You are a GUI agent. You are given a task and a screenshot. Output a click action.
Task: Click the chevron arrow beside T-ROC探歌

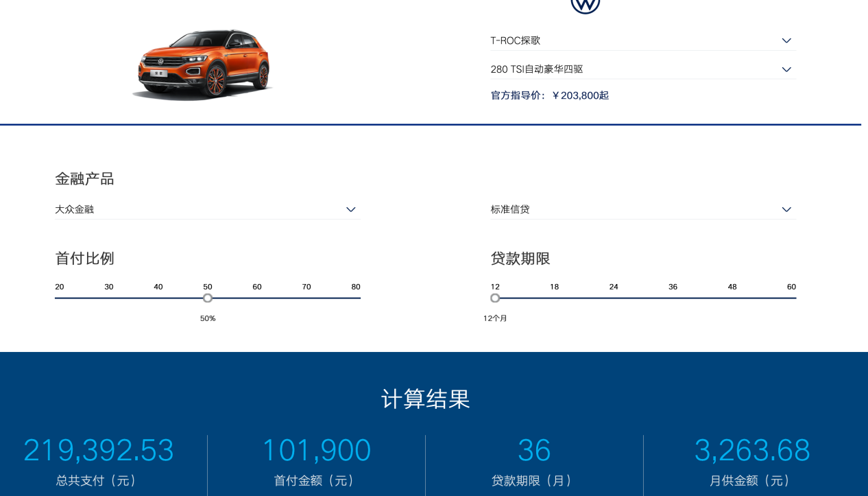786,40
